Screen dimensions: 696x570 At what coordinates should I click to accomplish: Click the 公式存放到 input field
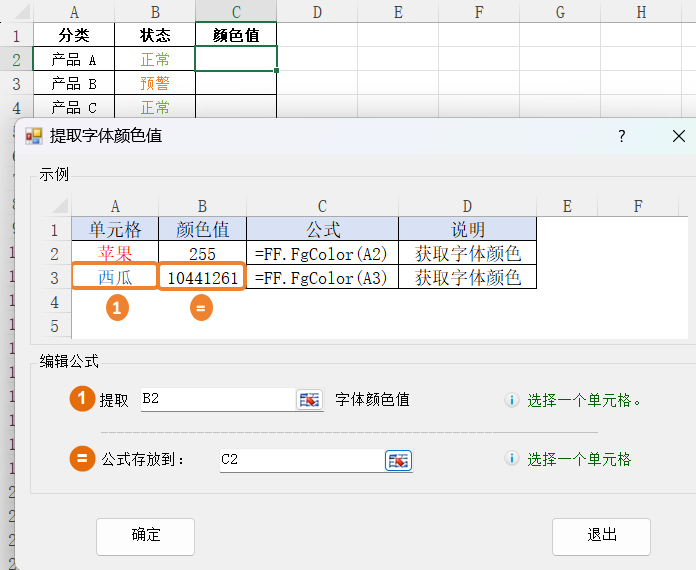tap(300, 460)
